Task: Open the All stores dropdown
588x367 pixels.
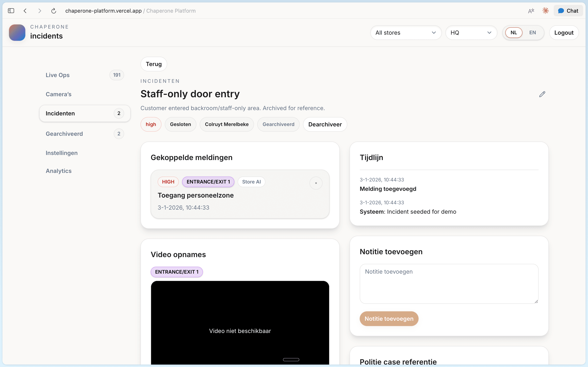Action: tap(405, 32)
